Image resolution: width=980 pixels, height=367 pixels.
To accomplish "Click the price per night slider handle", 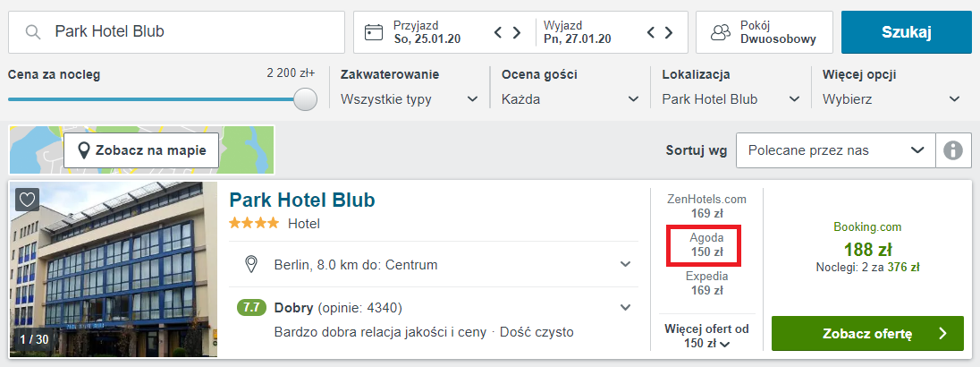I will coord(306,98).
